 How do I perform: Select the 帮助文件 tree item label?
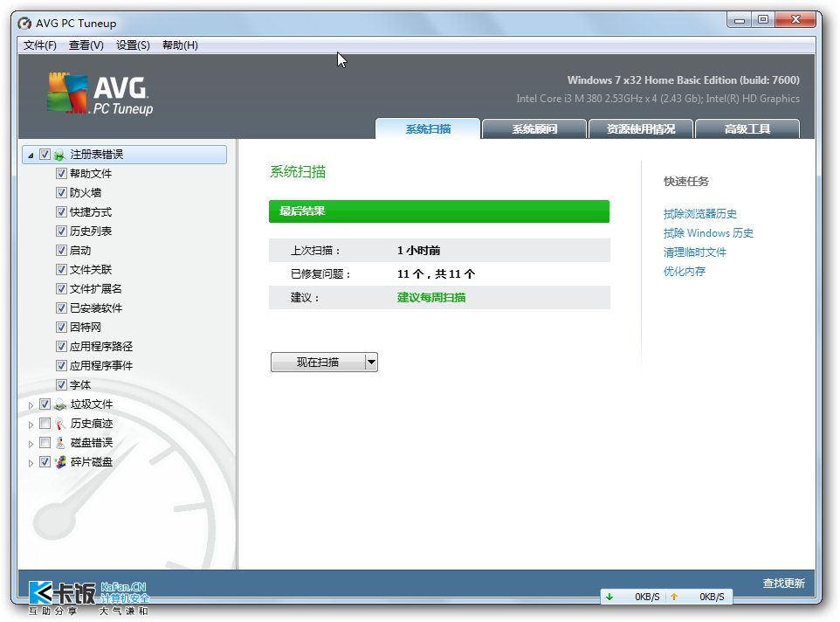point(91,174)
